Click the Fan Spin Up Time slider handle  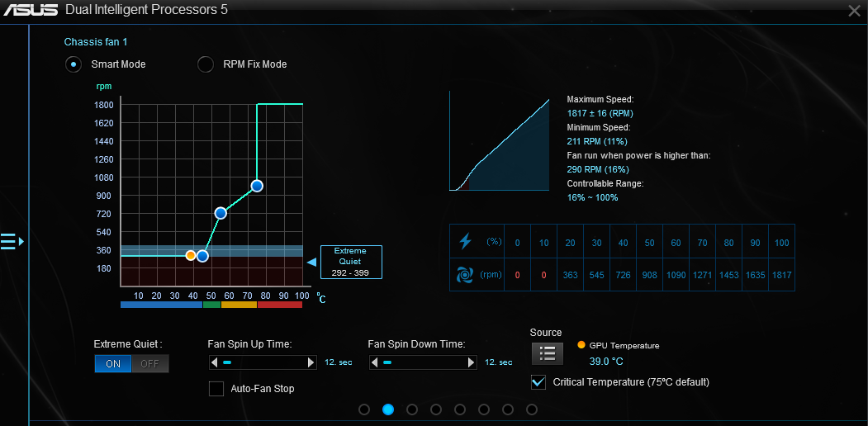click(x=227, y=362)
